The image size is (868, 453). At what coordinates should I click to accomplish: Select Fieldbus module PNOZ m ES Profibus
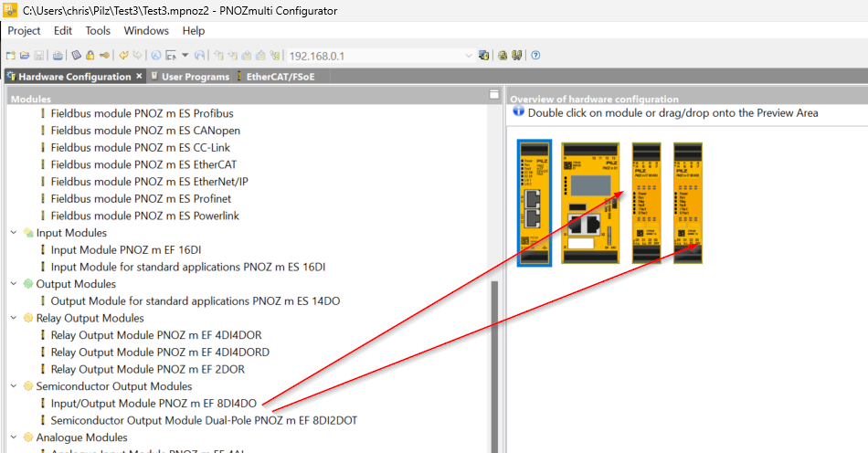[x=142, y=113]
